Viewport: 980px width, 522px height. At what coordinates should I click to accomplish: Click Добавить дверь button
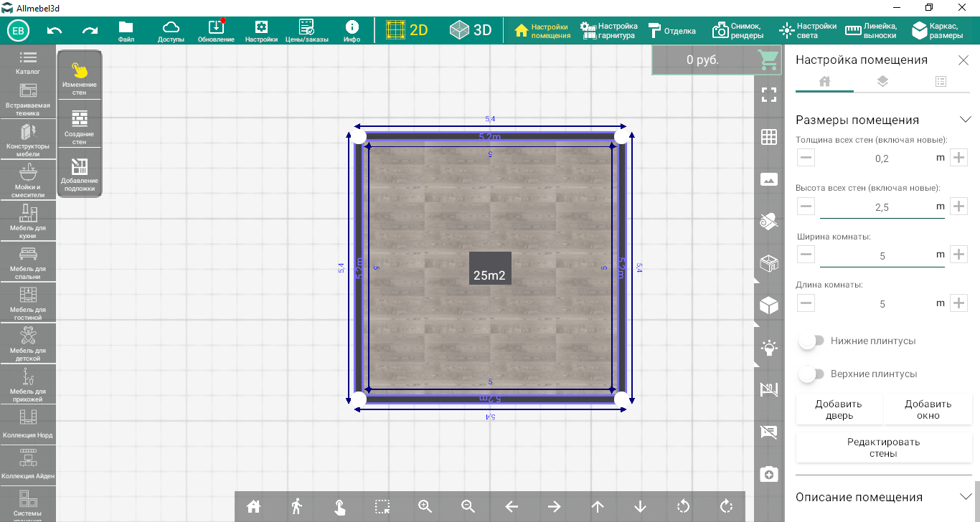pos(839,409)
